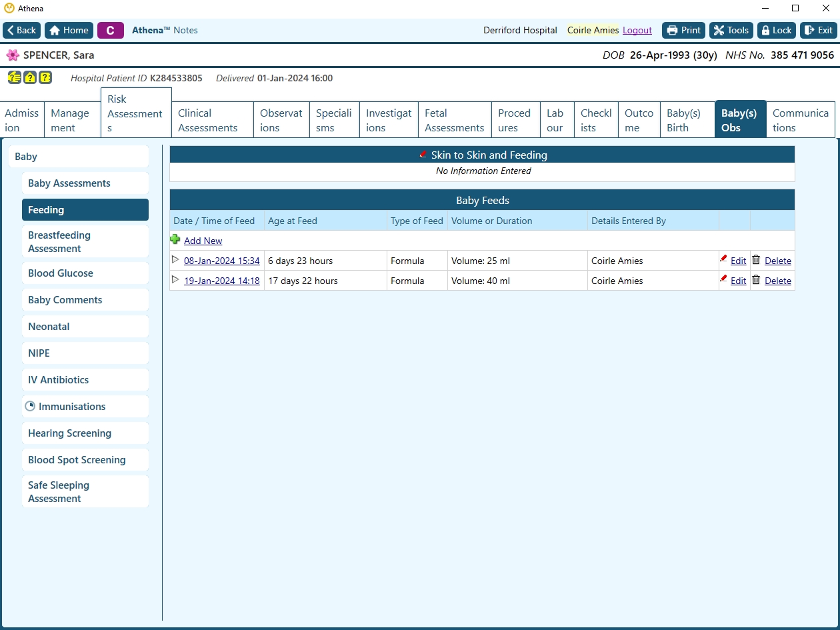Image resolution: width=840 pixels, height=630 pixels.
Task: Switch to the Labour tab
Action: click(557, 120)
